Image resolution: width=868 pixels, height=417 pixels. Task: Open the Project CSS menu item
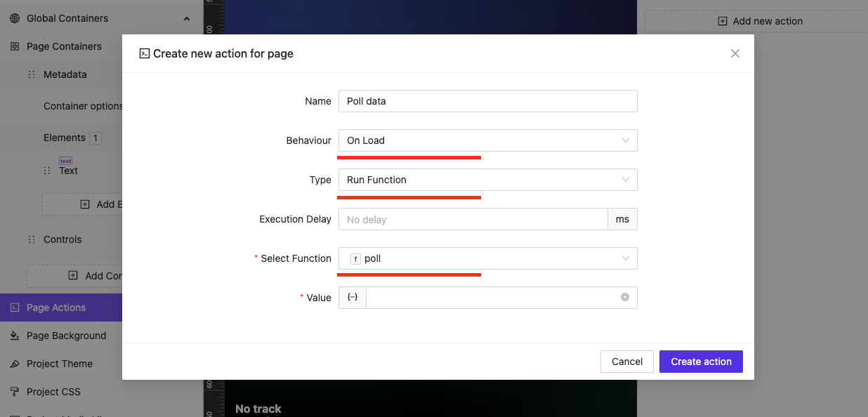[53, 392]
